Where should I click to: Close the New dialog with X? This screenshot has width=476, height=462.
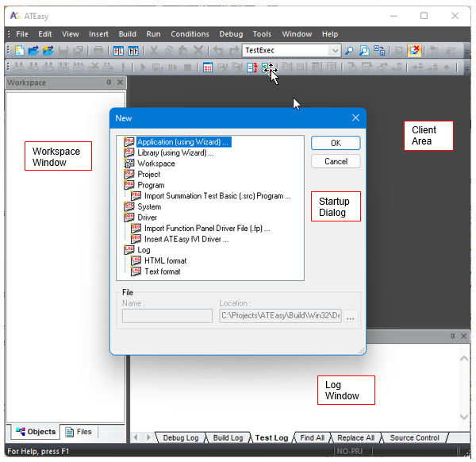coord(355,118)
